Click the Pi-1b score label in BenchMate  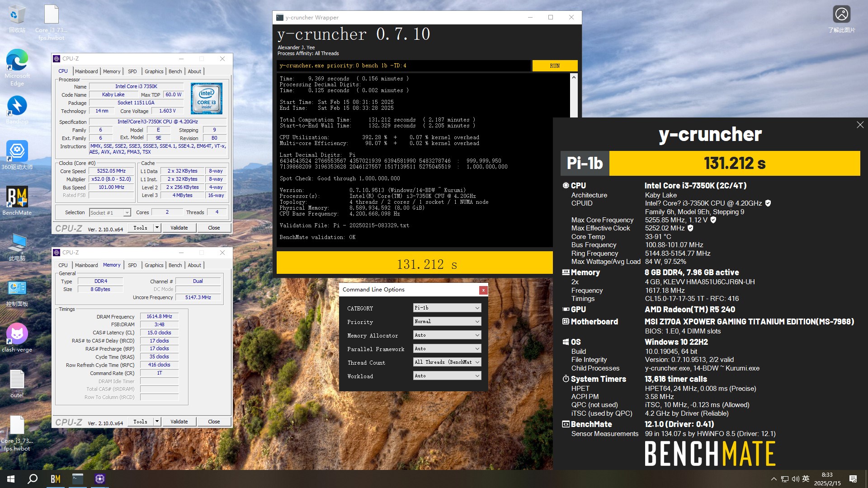coord(585,163)
